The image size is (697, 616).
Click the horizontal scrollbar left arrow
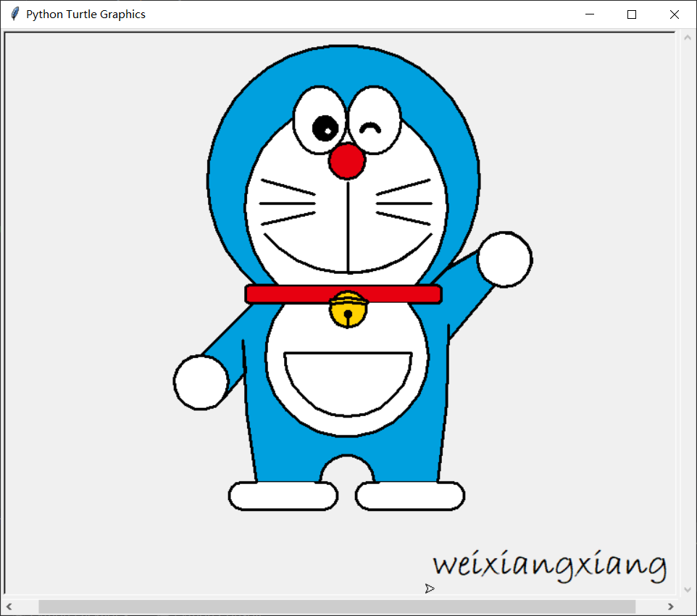9,606
